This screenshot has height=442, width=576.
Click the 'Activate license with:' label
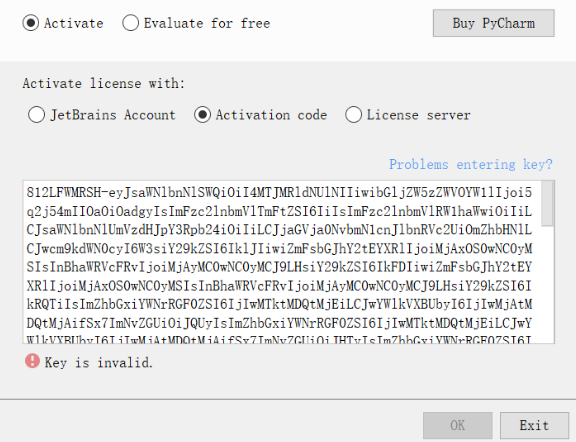coord(104,83)
